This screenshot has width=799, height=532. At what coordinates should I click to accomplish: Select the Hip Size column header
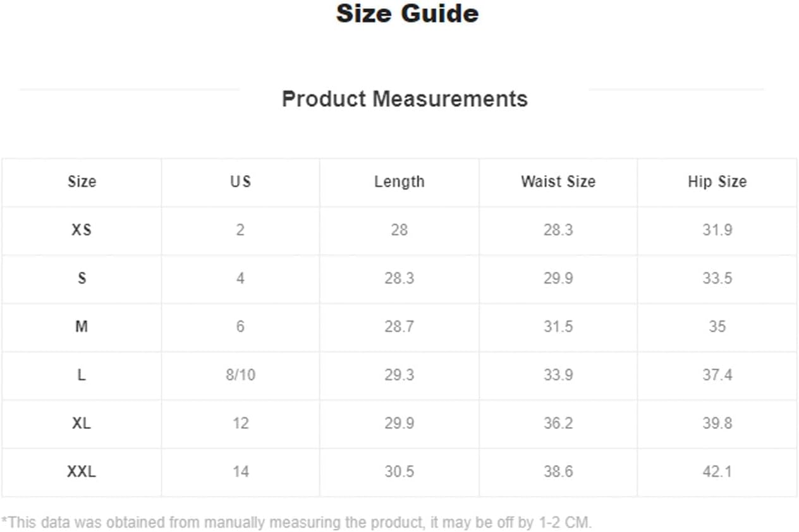(717, 182)
